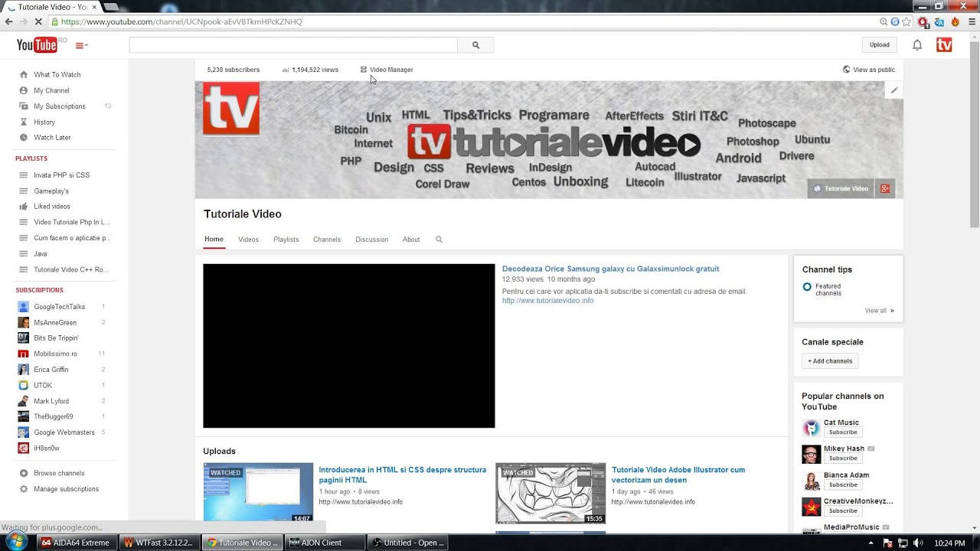Click View all channel tips
This screenshot has width=980, height=551.
point(879,311)
